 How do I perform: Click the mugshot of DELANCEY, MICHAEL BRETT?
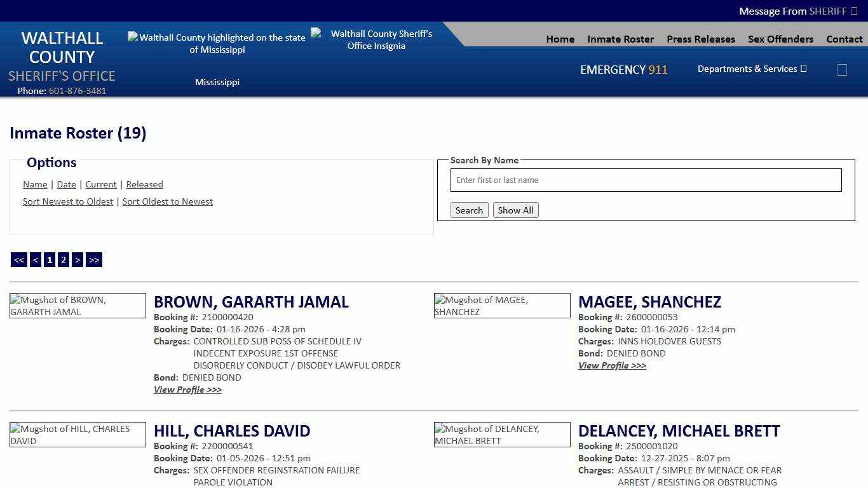pyautogui.click(x=502, y=435)
